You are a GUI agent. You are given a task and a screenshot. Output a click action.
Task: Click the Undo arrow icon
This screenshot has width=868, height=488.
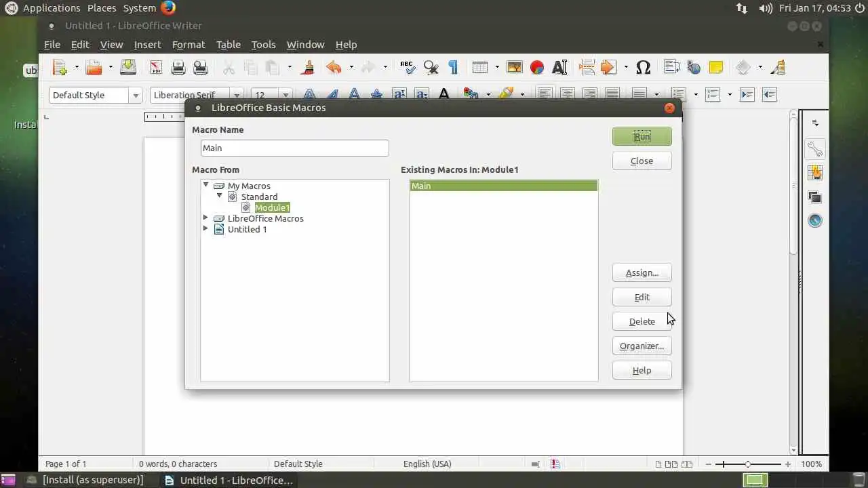tap(334, 67)
